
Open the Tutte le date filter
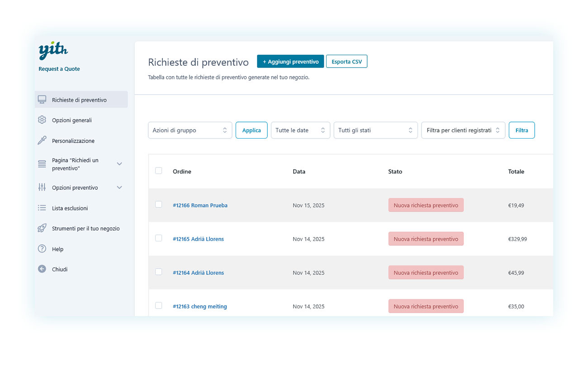(x=300, y=130)
